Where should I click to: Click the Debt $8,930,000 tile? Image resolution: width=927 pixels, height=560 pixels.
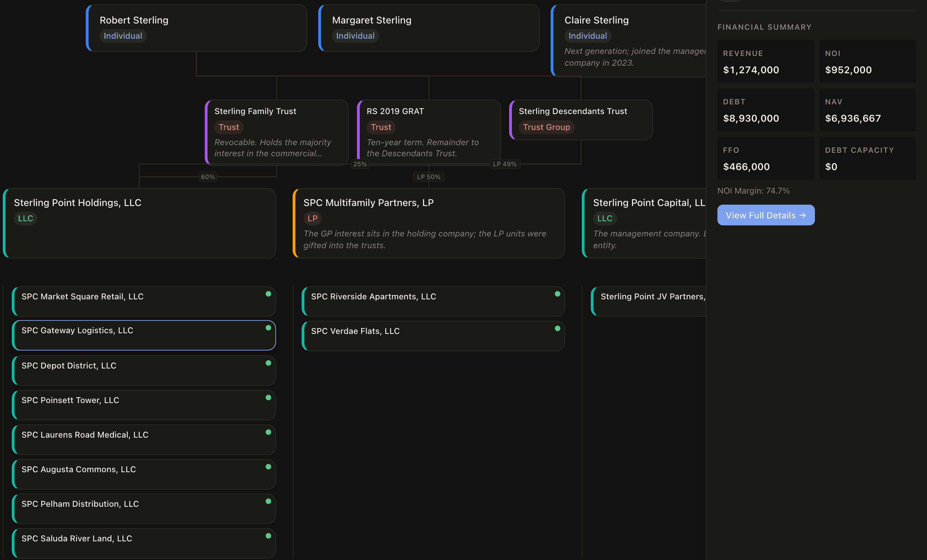pyautogui.click(x=765, y=110)
